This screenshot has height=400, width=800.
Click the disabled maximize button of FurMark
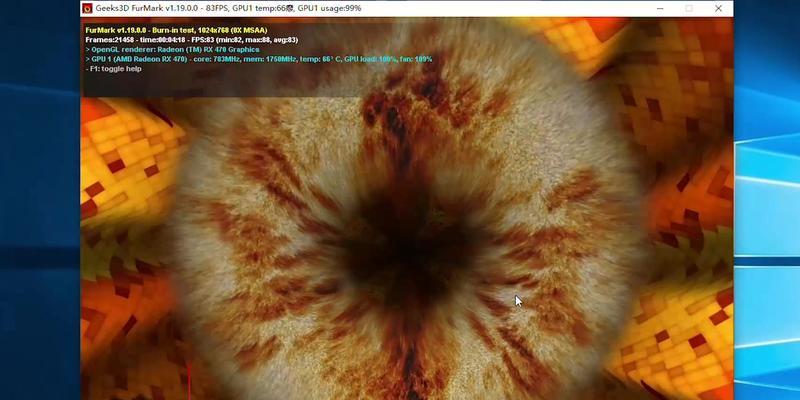[689, 8]
